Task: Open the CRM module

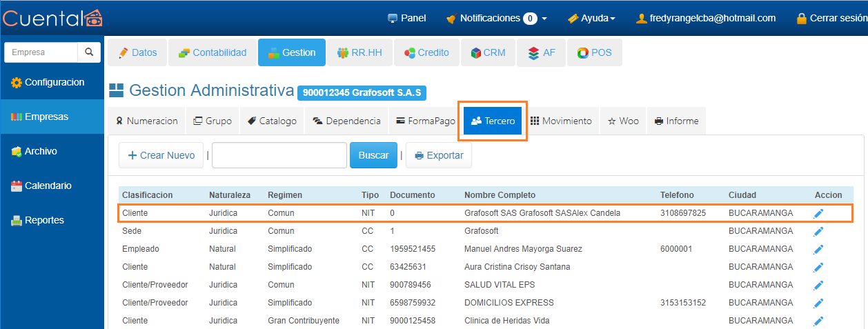Action: (x=488, y=52)
